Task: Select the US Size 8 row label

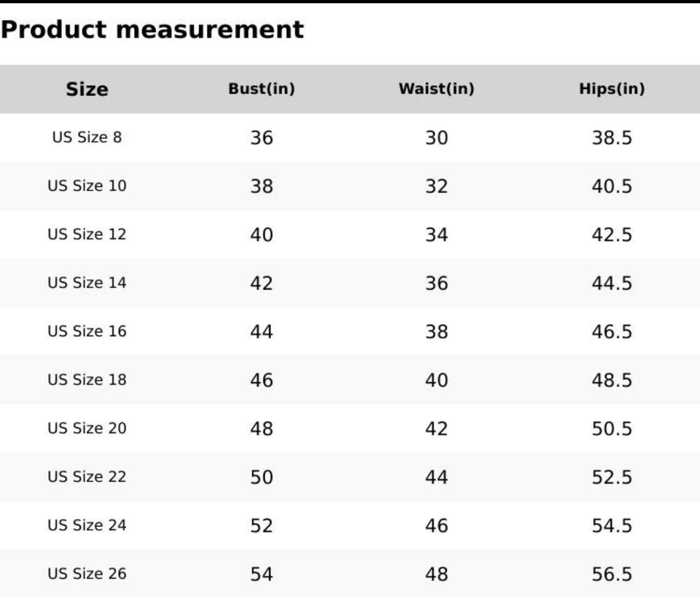Action: 87,137
